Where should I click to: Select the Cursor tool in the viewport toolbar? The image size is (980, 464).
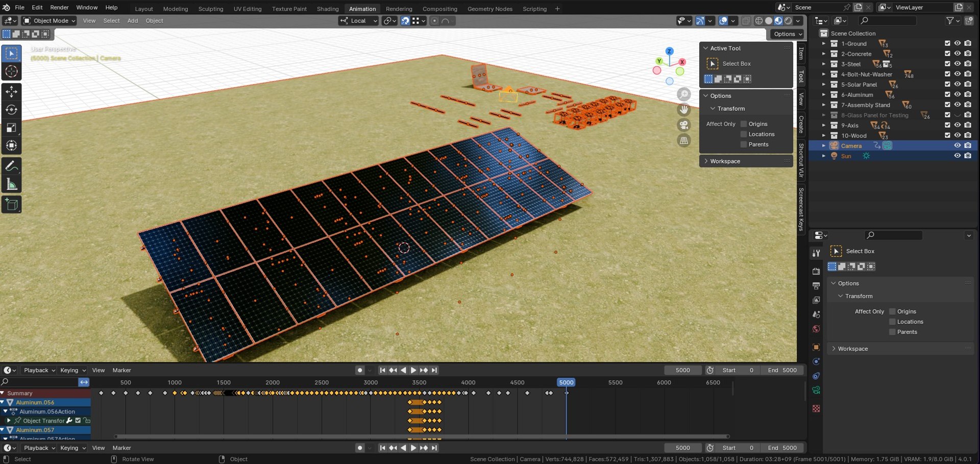pyautogui.click(x=11, y=71)
